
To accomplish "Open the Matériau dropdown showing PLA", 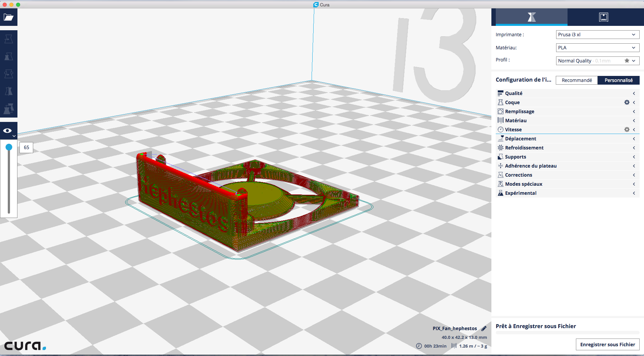I will coord(597,48).
